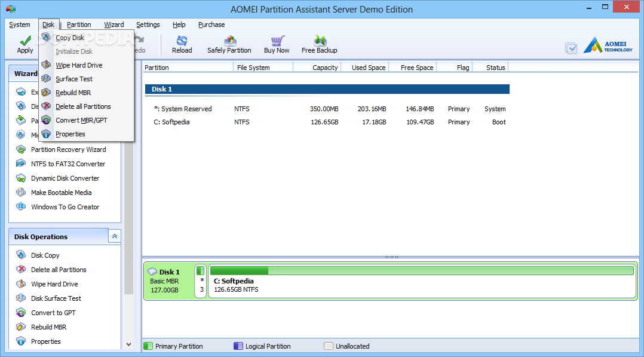
Task: Click the application icon in the title bar
Action: click(x=11, y=8)
